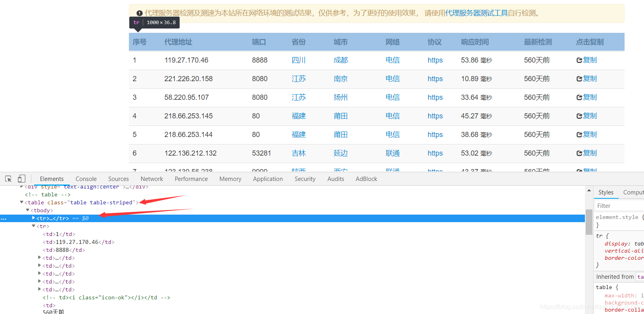Open the Security tab

305,179
